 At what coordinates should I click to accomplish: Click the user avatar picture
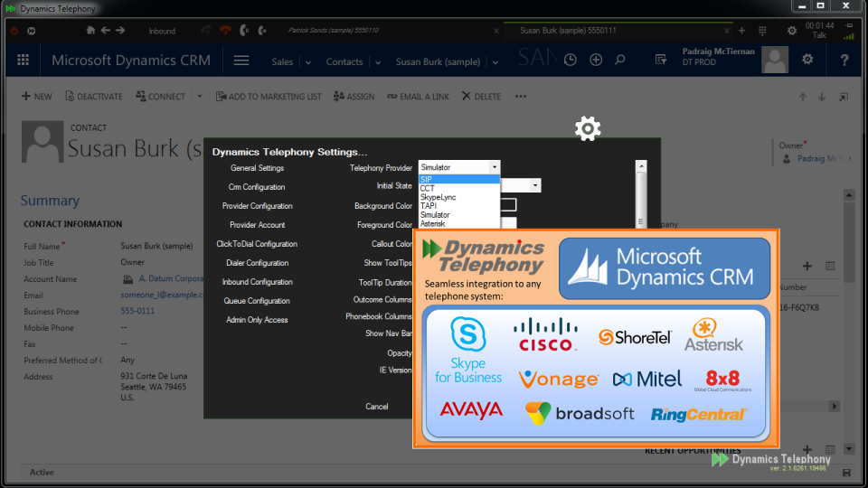(x=775, y=60)
